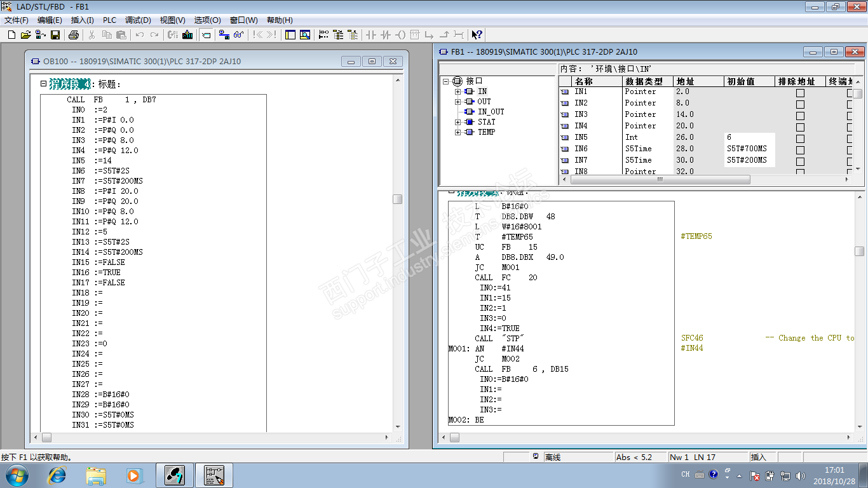Launch Internet Explorer from the taskbar
868x488 pixels.
point(58,475)
